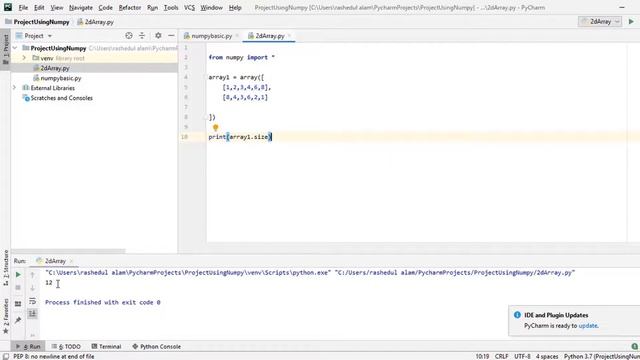Close the 2dArray.py editor tab
640x360 pixels.
click(x=289, y=36)
